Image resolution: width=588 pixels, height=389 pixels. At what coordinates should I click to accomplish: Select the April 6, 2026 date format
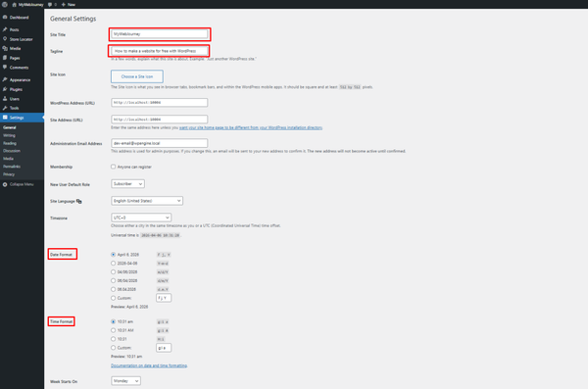114,255
